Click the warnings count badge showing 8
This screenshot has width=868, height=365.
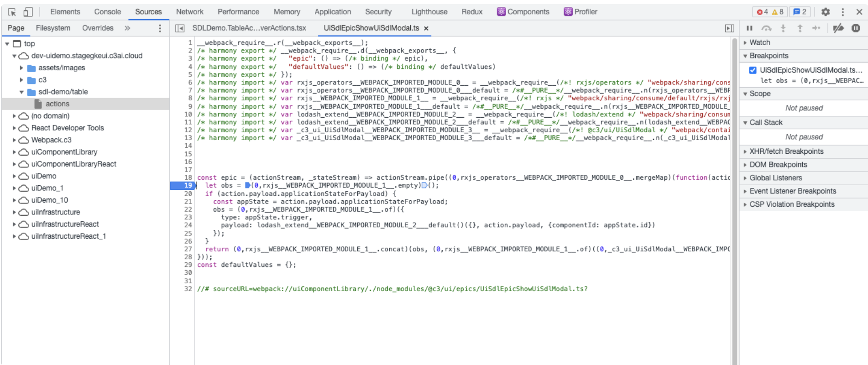[x=778, y=12]
